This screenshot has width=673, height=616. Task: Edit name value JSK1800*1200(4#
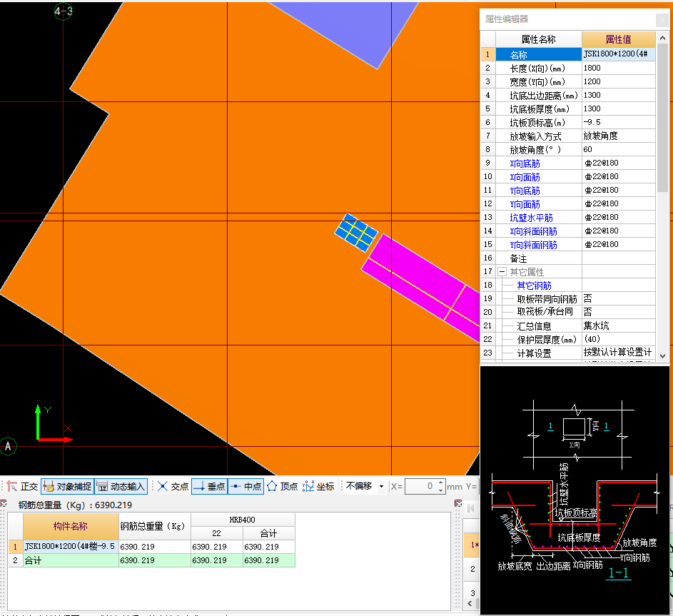pos(619,54)
